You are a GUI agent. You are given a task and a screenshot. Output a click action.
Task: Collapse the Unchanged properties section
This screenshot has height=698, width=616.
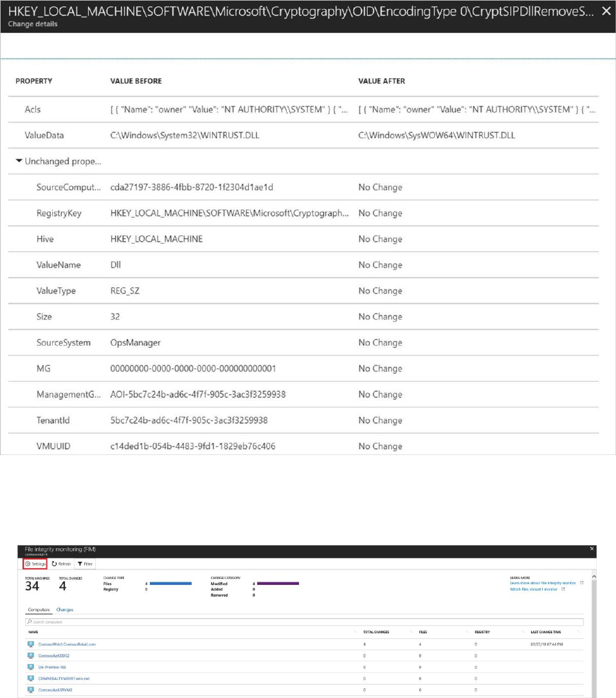click(19, 161)
